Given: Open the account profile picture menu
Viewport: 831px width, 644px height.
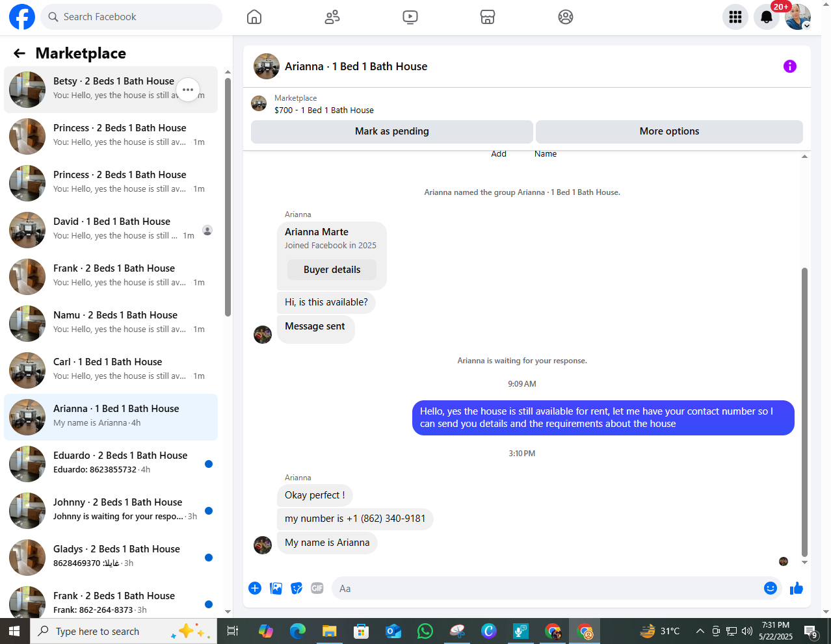Looking at the screenshot, I should click(798, 17).
